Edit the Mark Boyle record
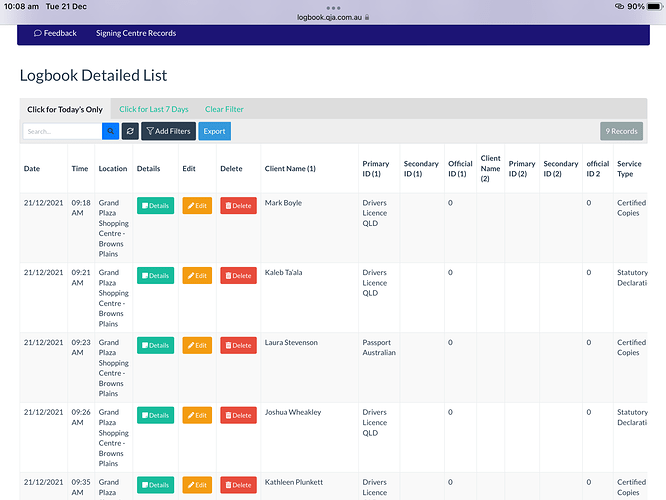 pos(197,206)
